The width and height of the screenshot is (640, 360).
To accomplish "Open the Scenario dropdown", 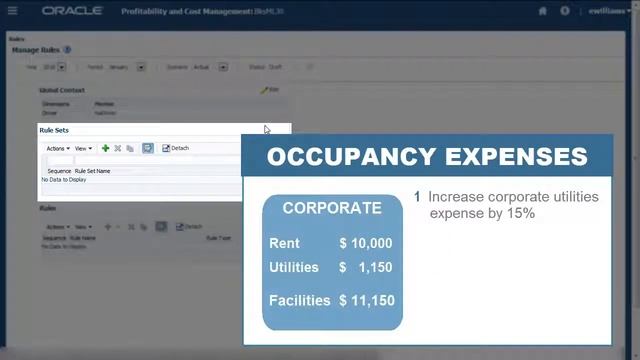I will tap(223, 67).
